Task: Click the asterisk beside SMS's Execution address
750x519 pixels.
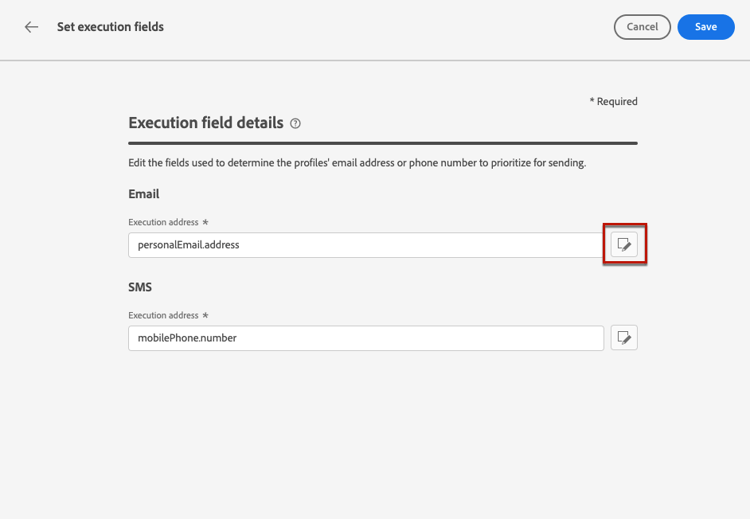Action: [x=205, y=315]
